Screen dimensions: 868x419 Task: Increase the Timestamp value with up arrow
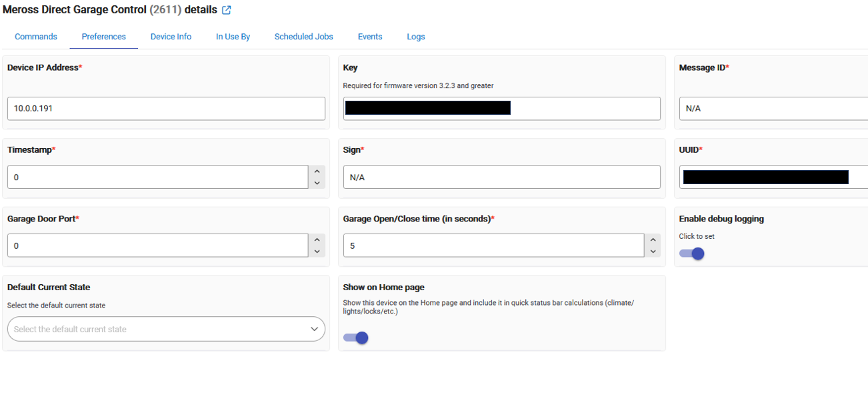point(317,171)
